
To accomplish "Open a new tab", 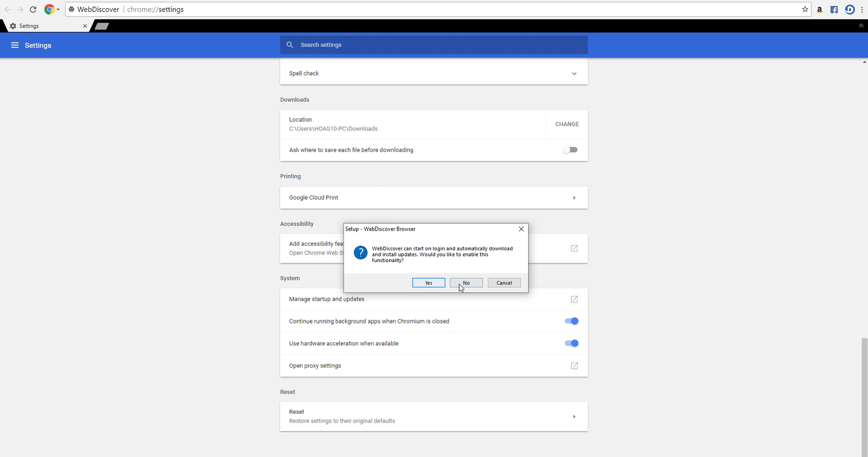I will pos(101,26).
